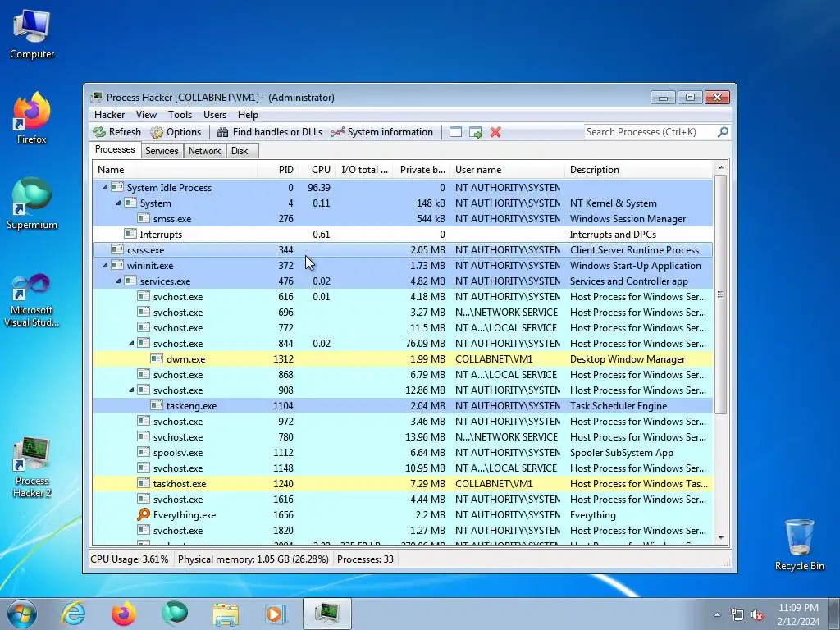
Task: Select svchost.exe with PID 772
Action: (403, 328)
